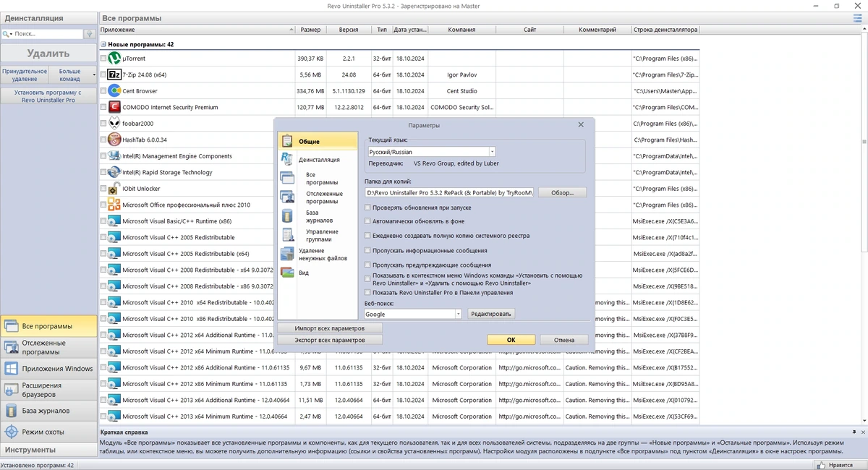
Task: Check Пропускать информационные сообщения option
Action: 368,250
